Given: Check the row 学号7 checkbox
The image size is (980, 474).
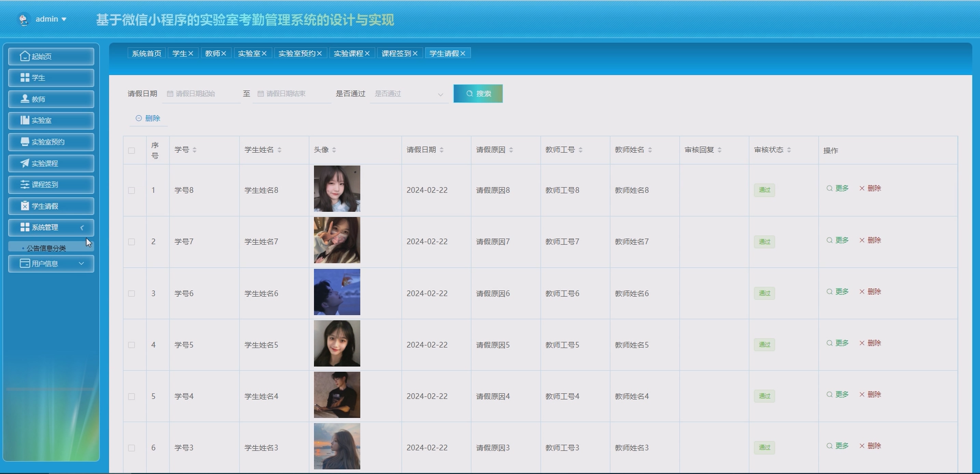Looking at the screenshot, I should [x=132, y=242].
